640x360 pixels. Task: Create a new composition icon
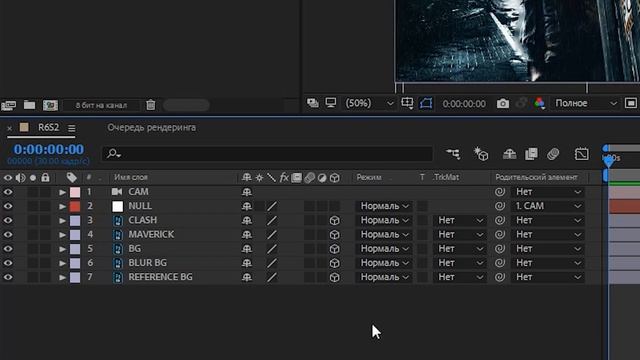(50, 105)
